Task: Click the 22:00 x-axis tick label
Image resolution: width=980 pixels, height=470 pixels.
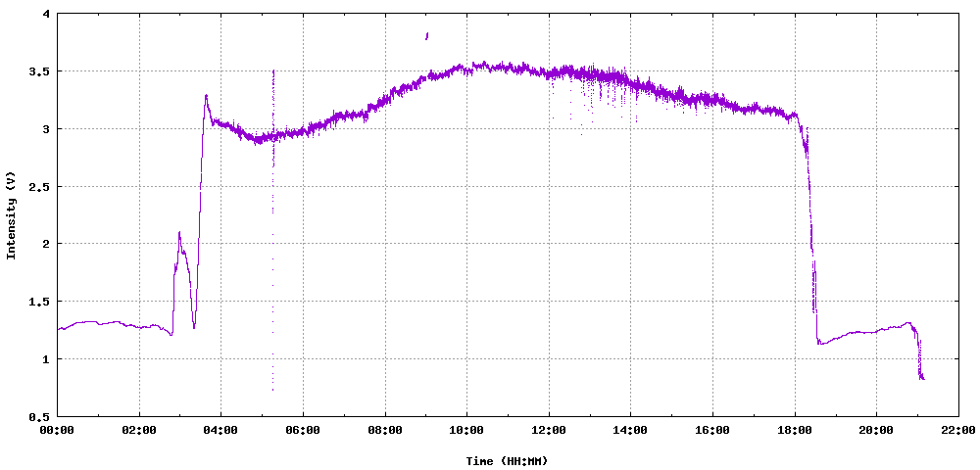Action: click(x=958, y=430)
